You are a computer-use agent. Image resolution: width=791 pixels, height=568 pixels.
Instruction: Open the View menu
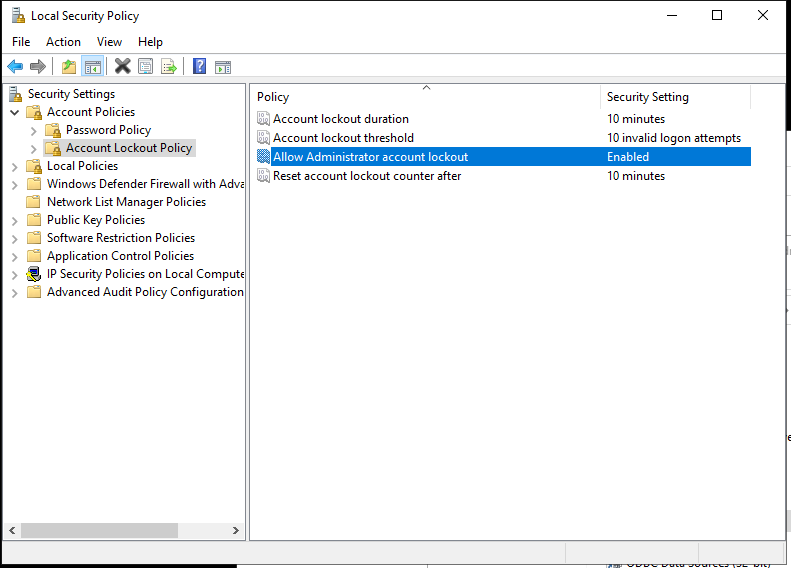pyautogui.click(x=109, y=41)
